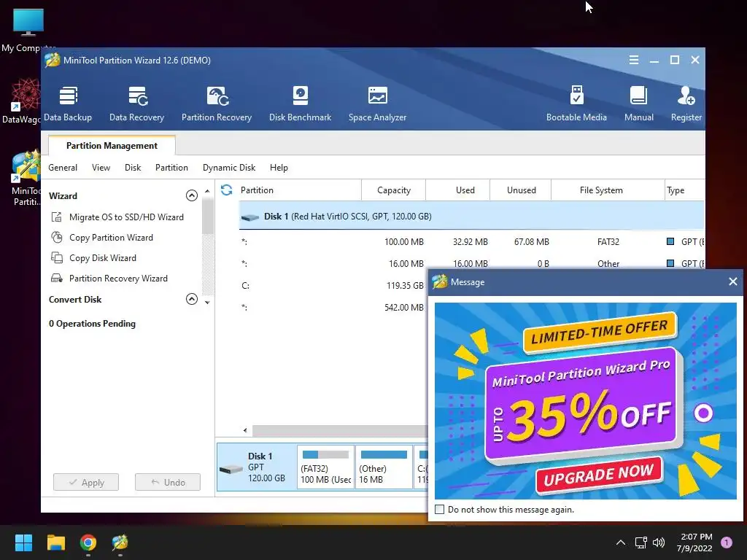747x560 pixels.
Task: Open Windows Start menu
Action: click(x=23, y=542)
